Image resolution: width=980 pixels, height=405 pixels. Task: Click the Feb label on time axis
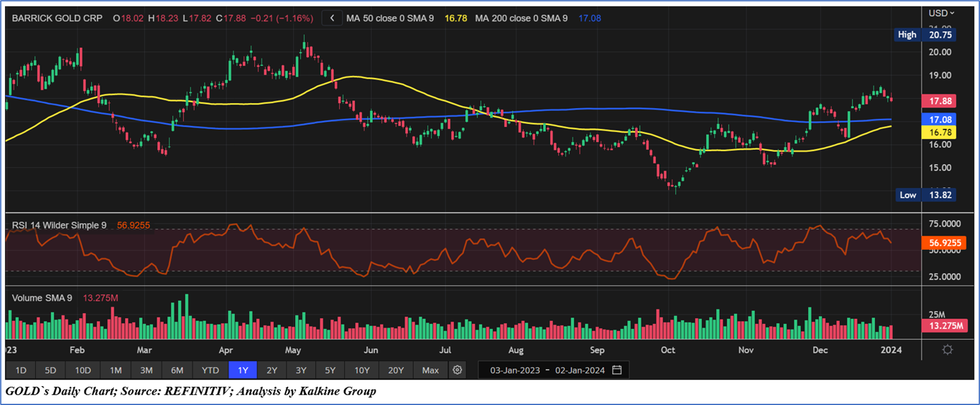tap(77, 350)
